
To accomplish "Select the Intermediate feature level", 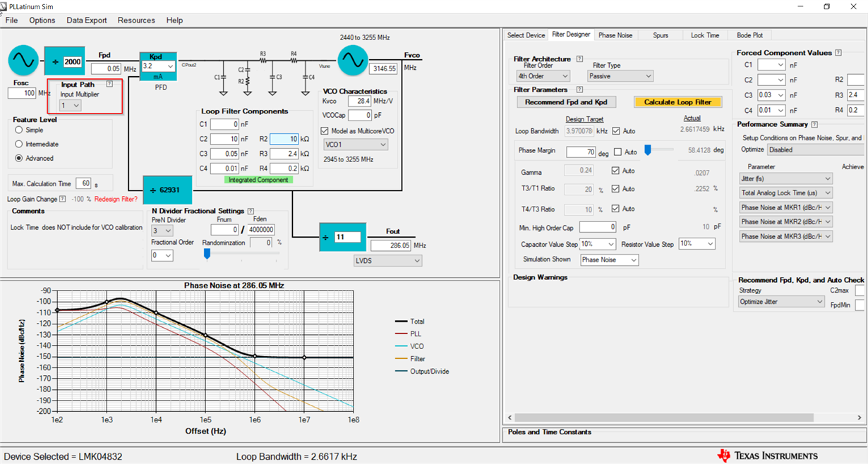I will 19,145.
